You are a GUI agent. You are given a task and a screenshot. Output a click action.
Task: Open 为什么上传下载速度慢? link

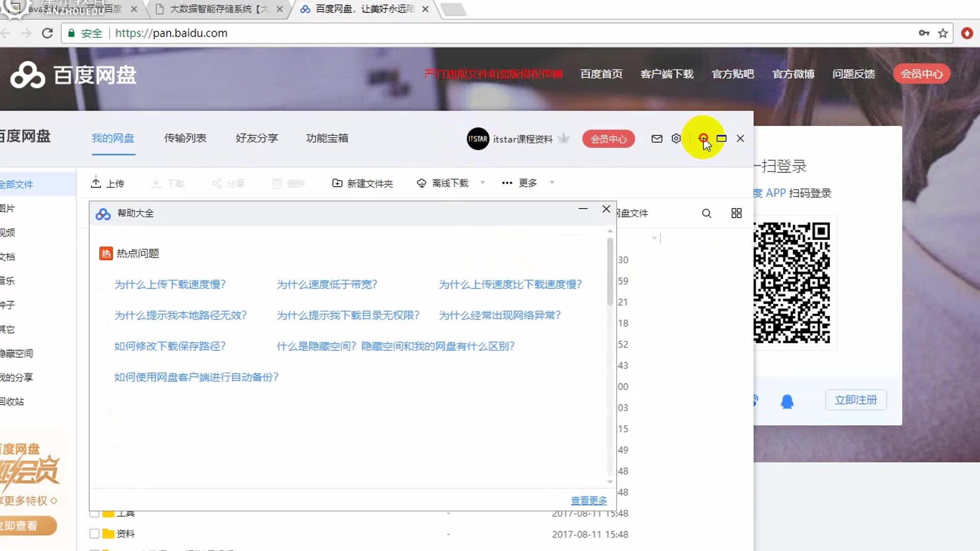pyautogui.click(x=170, y=285)
